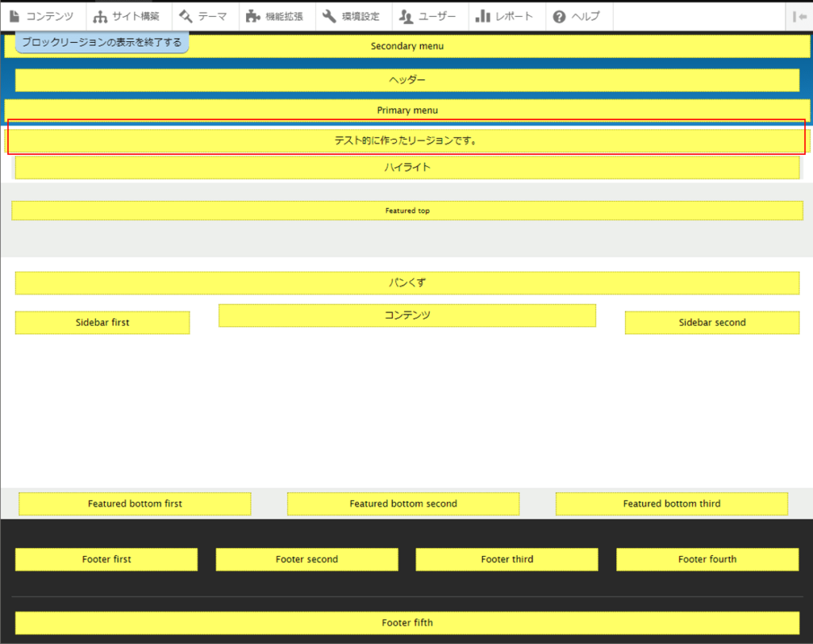Click the テスト的に作ったリージョンです。 region
The height and width of the screenshot is (644, 813).
click(406, 141)
